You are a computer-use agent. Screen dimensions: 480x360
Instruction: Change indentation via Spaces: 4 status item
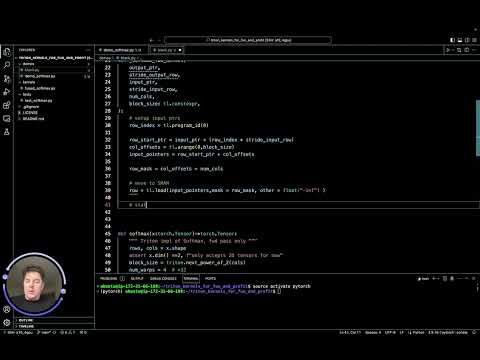(373, 332)
